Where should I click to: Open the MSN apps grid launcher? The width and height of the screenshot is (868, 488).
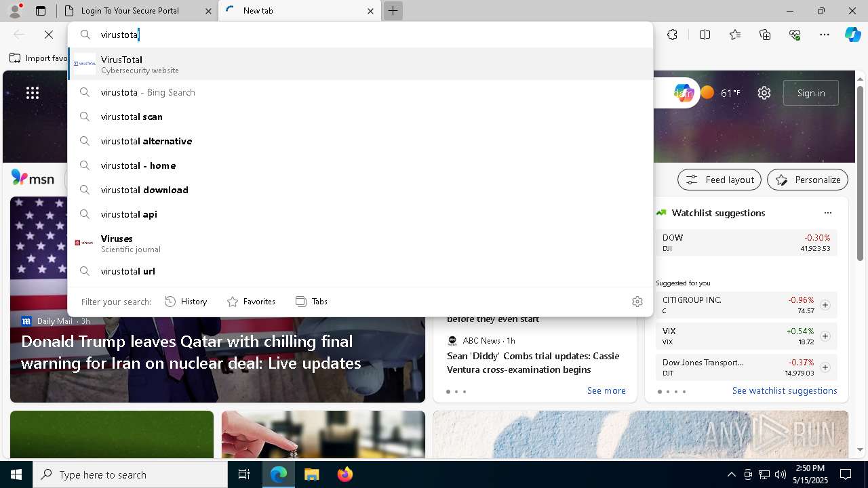tap(33, 93)
